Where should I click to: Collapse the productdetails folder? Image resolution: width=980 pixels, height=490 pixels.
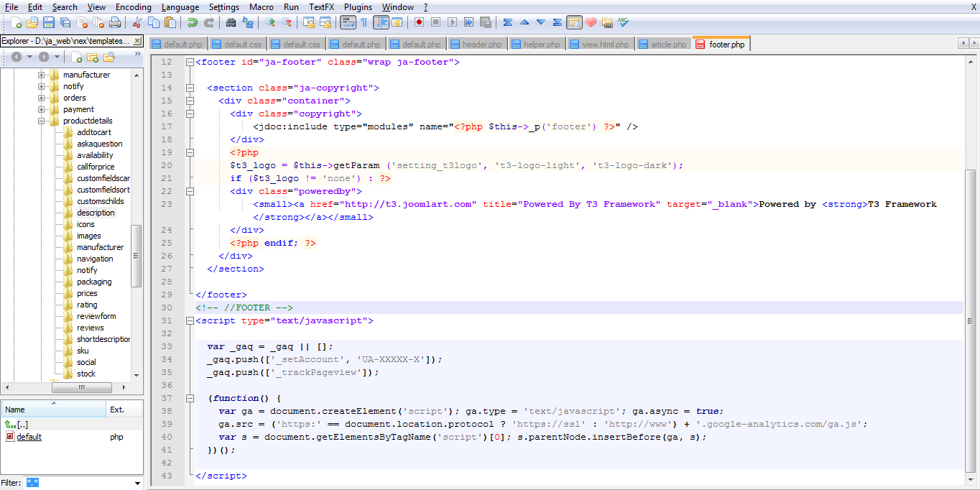(41, 120)
